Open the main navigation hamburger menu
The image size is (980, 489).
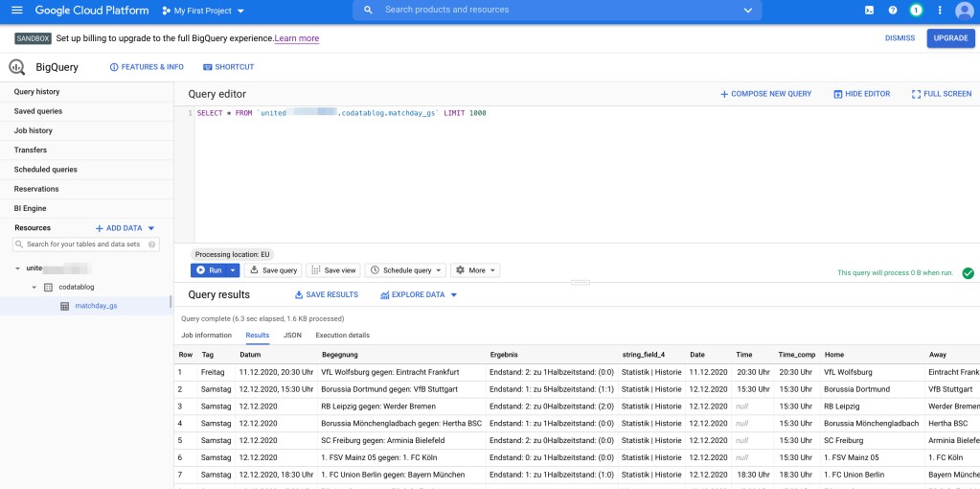tap(17, 10)
